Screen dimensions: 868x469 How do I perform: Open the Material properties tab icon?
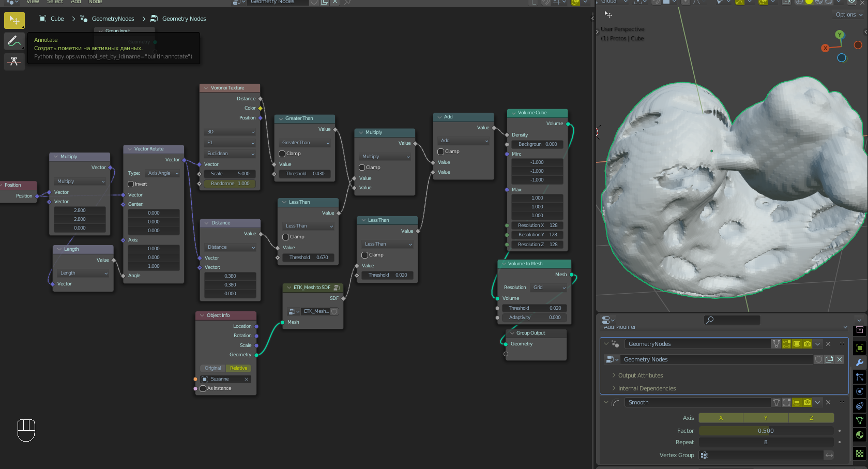tap(860, 435)
